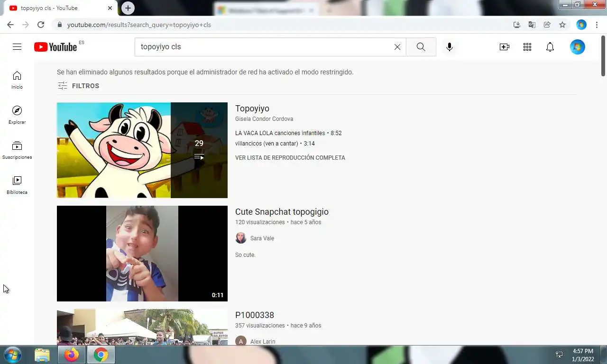
Task: Click VER LISTA DE REPRODUCCIÓN COMPLETA
Action: [x=290, y=158]
